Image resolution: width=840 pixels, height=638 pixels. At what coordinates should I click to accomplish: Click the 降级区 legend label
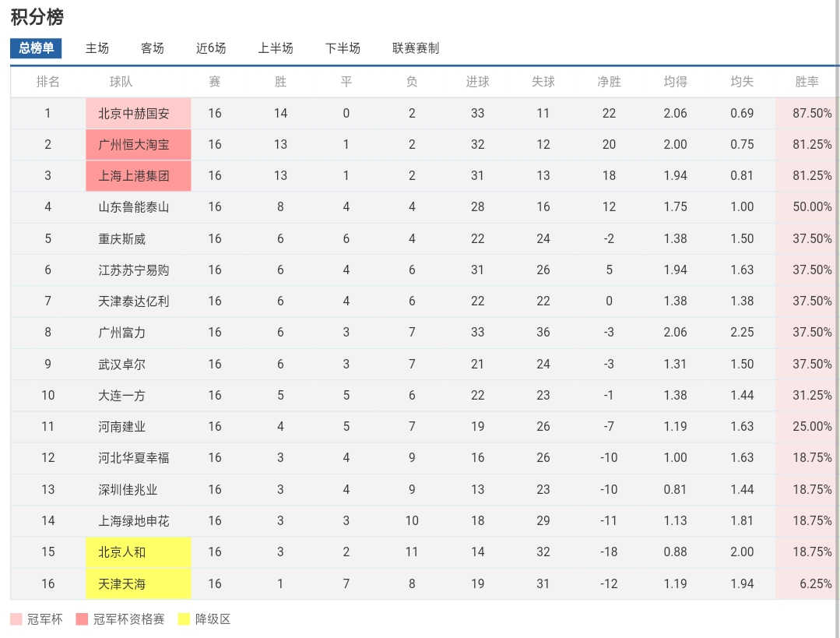[x=213, y=619]
